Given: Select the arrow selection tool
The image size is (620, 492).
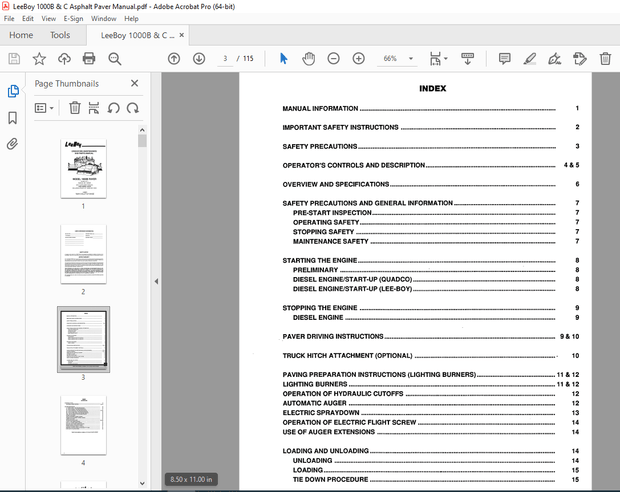Looking at the screenshot, I should coord(284,59).
